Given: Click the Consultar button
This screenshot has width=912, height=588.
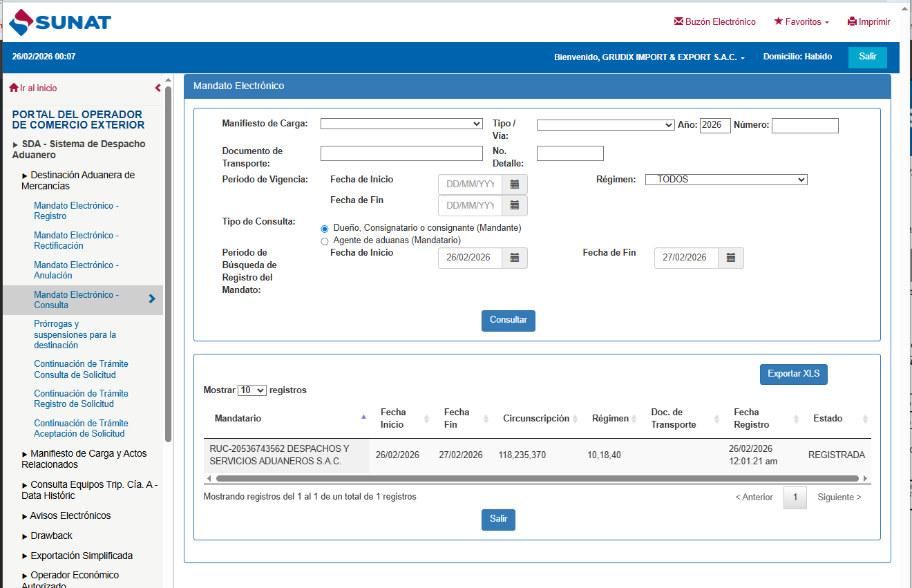Looking at the screenshot, I should tap(509, 321).
